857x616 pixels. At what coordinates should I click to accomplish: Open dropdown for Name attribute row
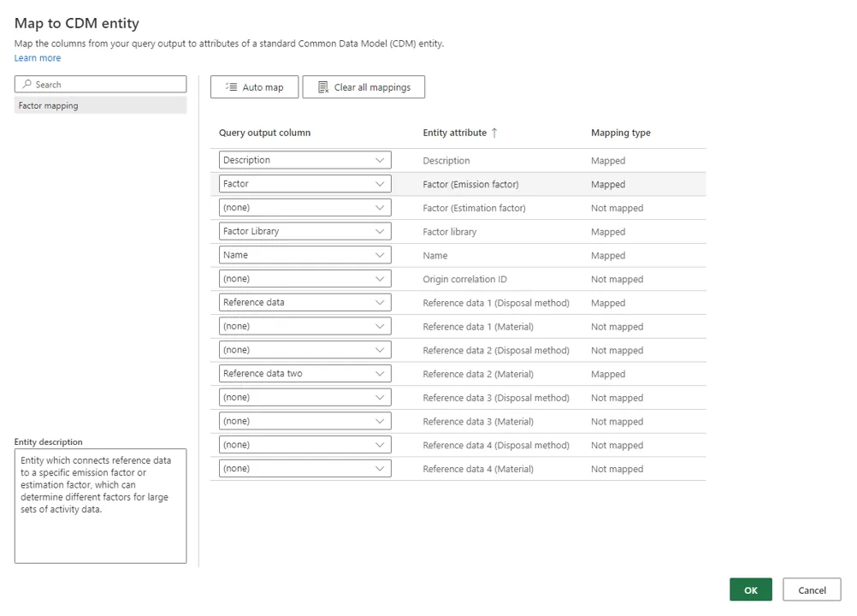[x=305, y=255]
